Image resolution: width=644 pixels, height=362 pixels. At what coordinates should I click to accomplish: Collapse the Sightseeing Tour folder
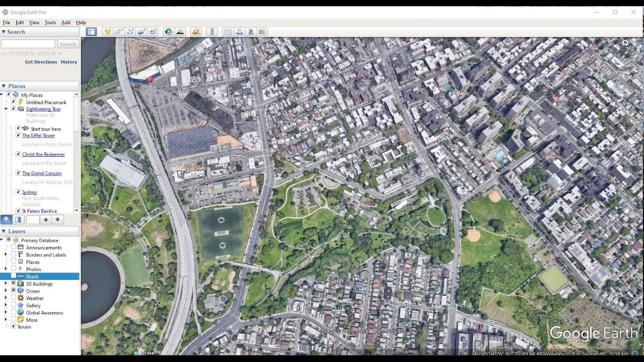(6, 109)
